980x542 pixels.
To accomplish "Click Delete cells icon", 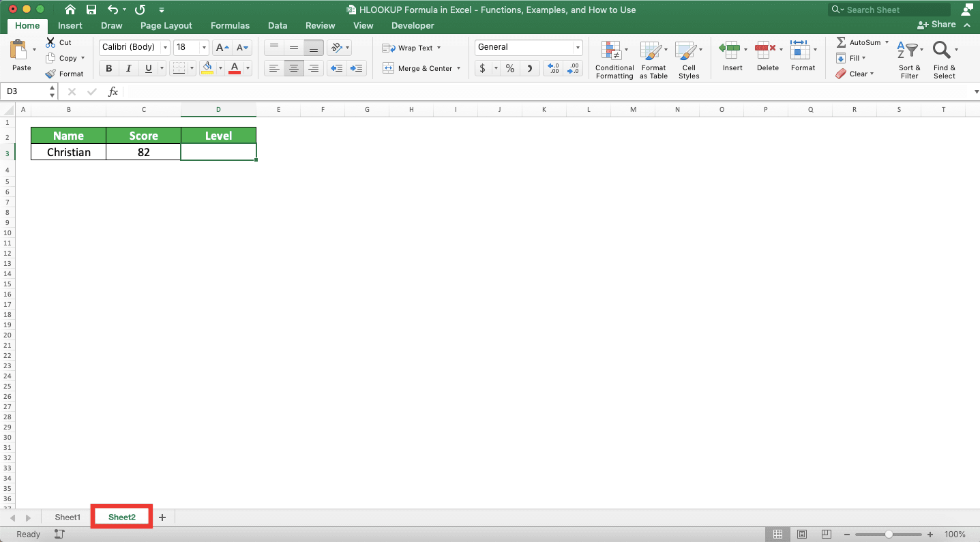I will pos(766,50).
